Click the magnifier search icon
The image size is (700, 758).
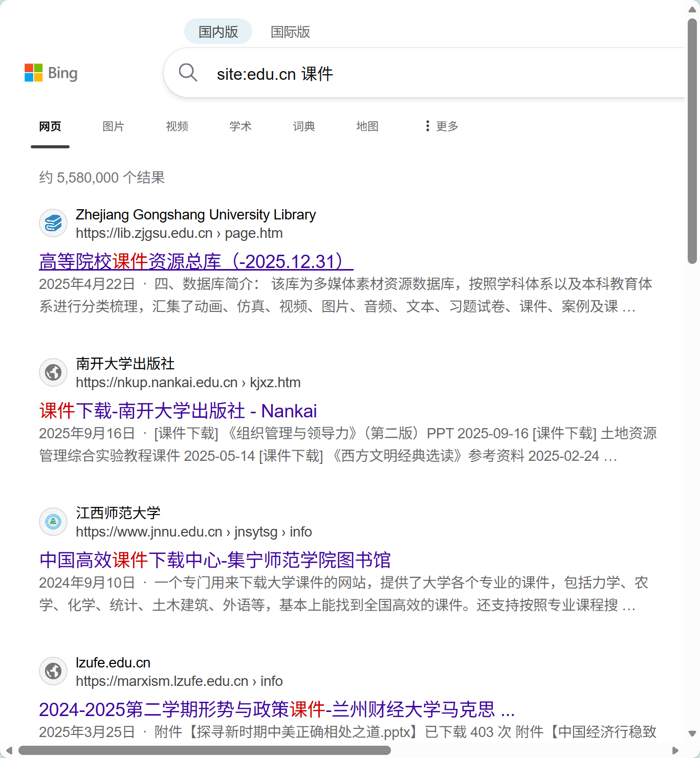tap(188, 73)
